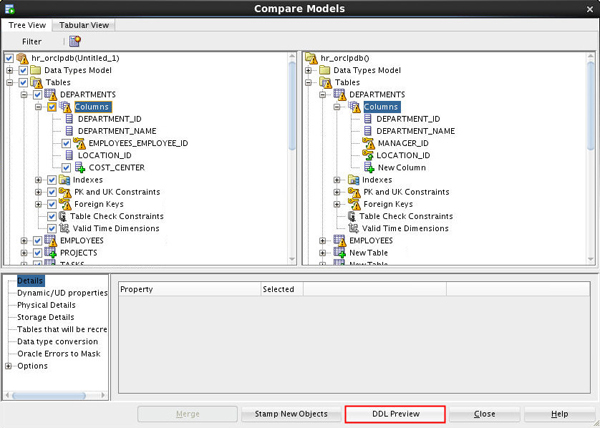Click the Table Check Constraints icon in left tree

pyautogui.click(x=63, y=216)
